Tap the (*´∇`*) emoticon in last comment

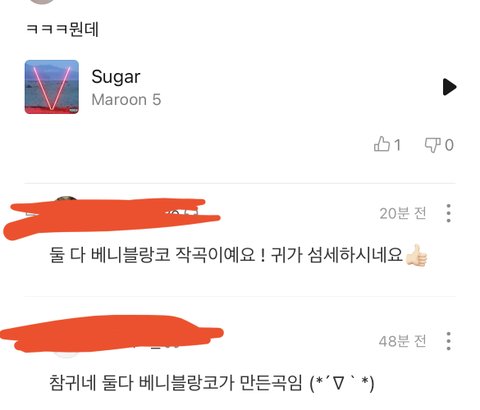click(342, 383)
